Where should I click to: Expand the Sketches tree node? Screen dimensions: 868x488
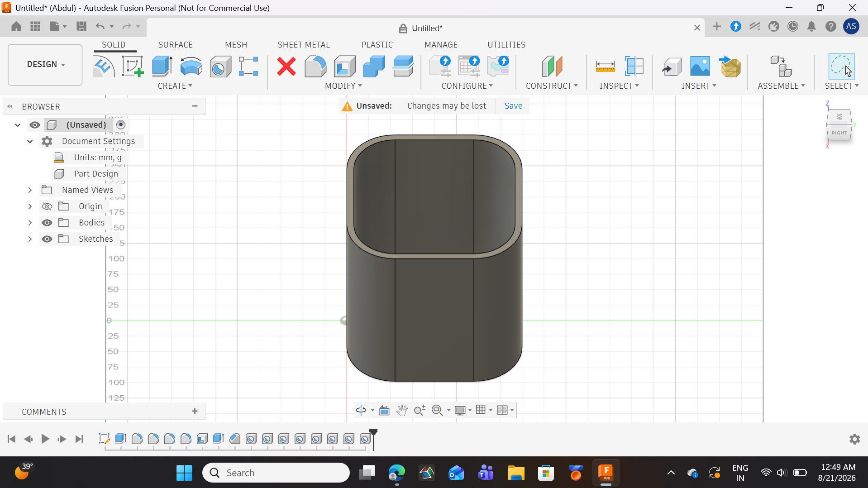coord(30,239)
